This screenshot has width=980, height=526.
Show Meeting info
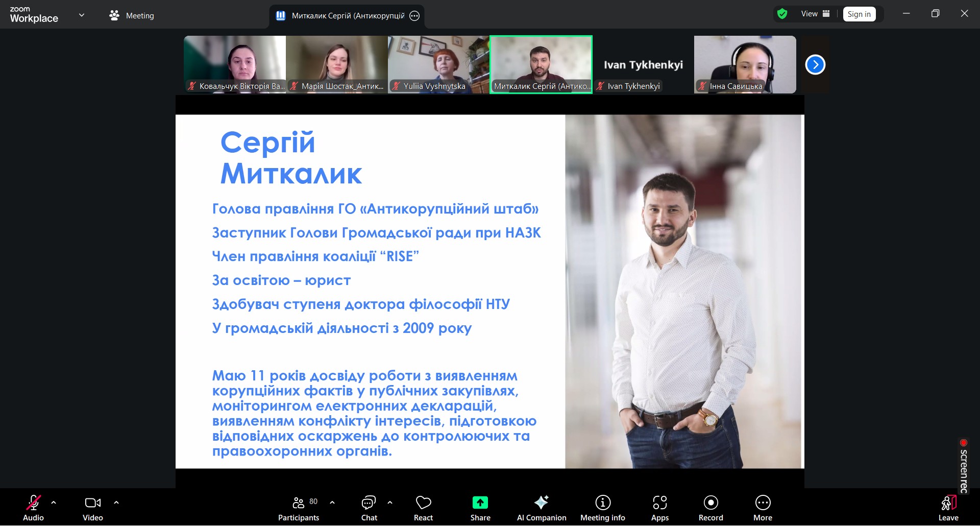pyautogui.click(x=602, y=509)
